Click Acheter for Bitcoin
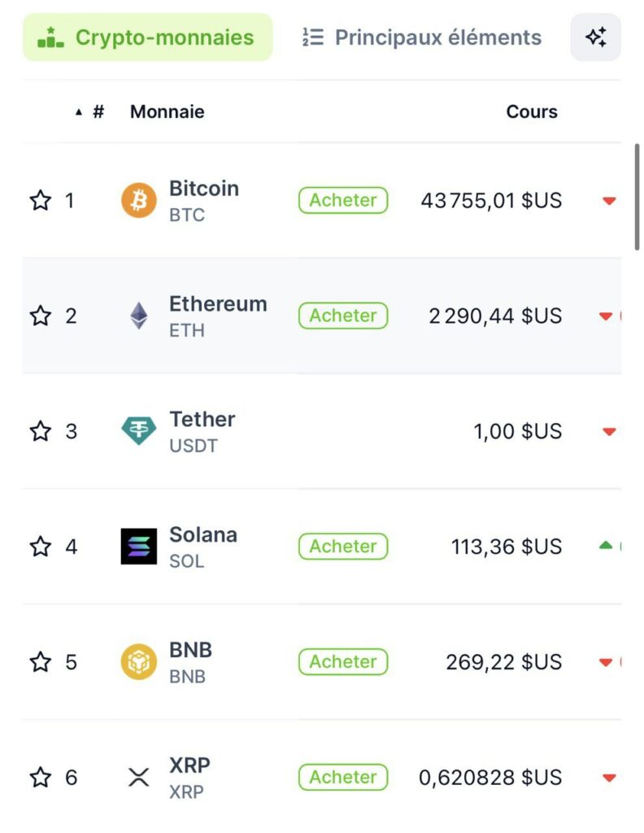Viewport: 644px width, 833px height. tap(342, 200)
